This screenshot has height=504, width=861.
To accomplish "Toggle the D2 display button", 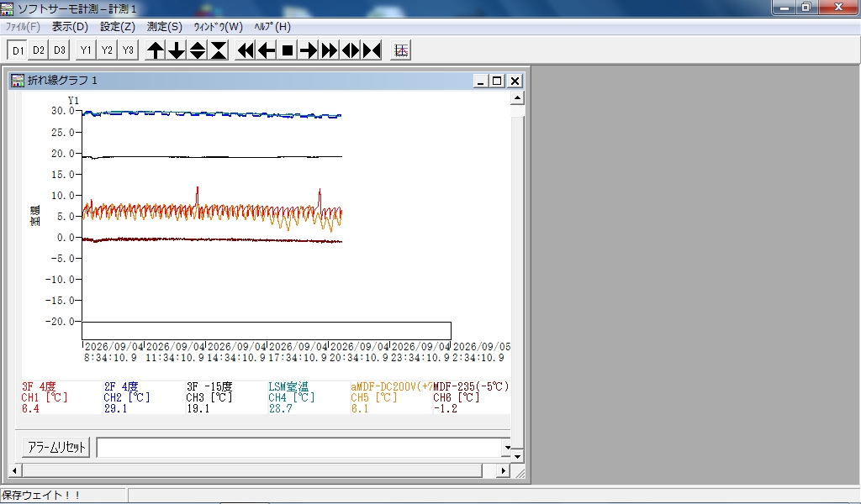I will pyautogui.click(x=39, y=50).
